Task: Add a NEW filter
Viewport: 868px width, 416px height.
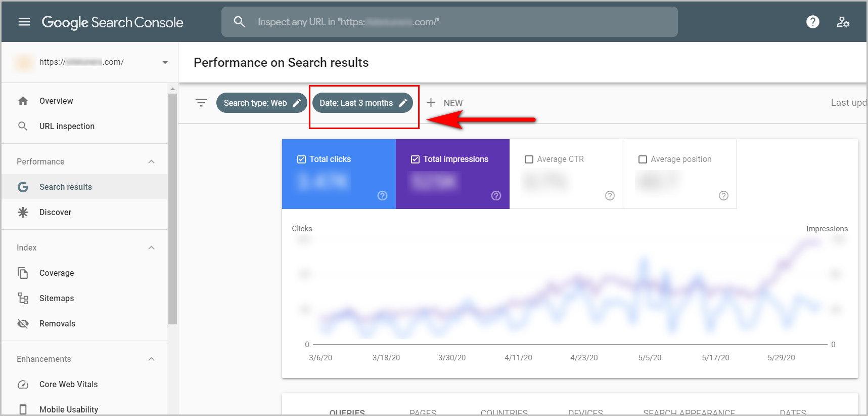Action: [x=444, y=103]
